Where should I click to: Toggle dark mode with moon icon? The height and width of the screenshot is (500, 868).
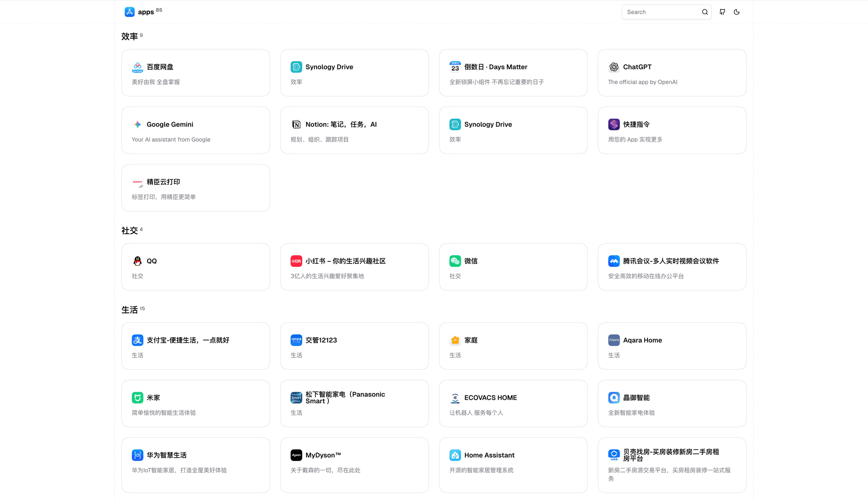[x=737, y=12]
